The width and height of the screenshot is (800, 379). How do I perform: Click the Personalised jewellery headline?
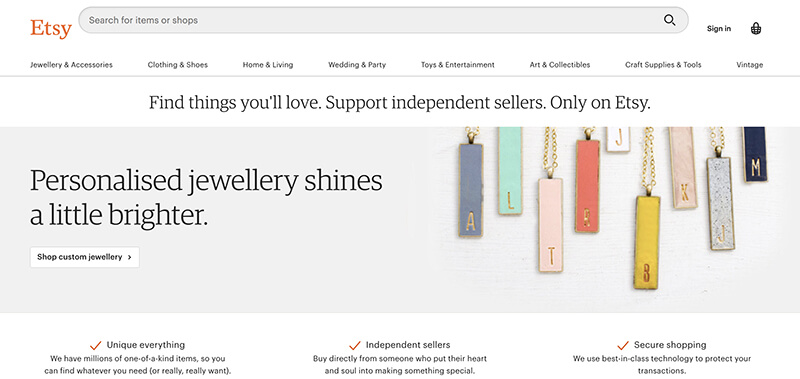coord(206,197)
